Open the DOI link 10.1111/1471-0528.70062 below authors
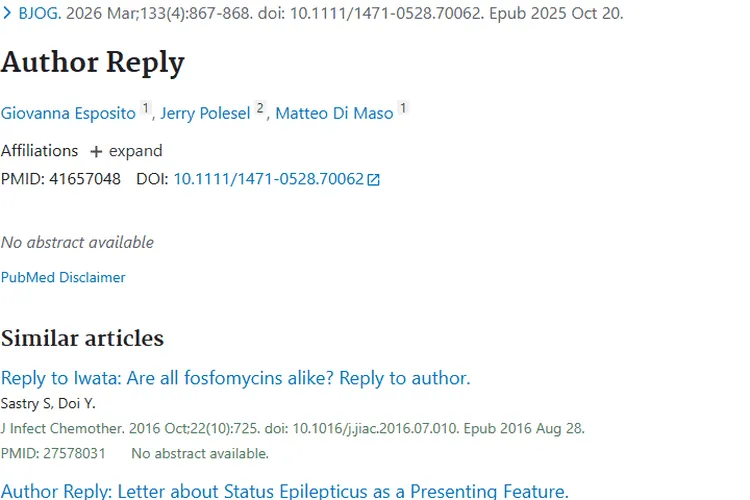750x500 pixels. click(268, 179)
